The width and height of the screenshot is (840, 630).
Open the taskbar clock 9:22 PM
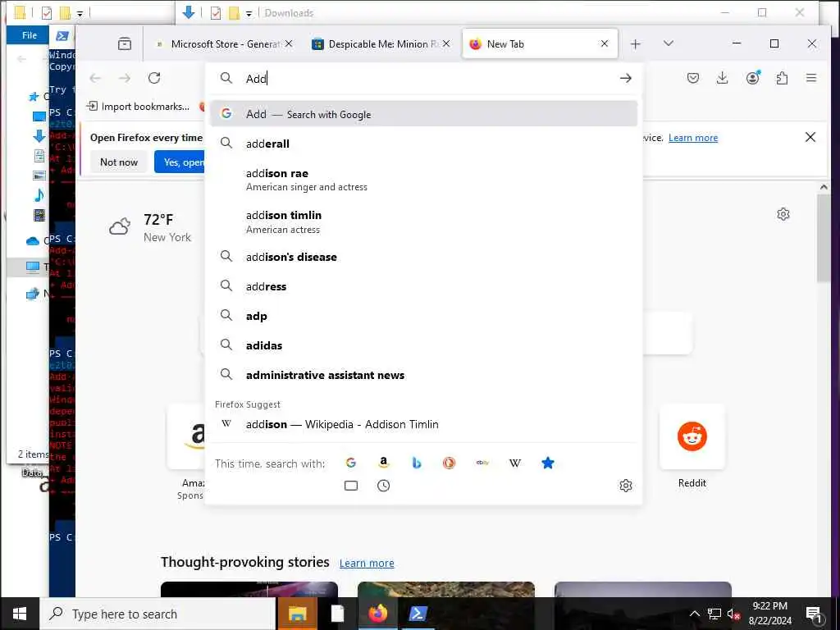[769, 614]
